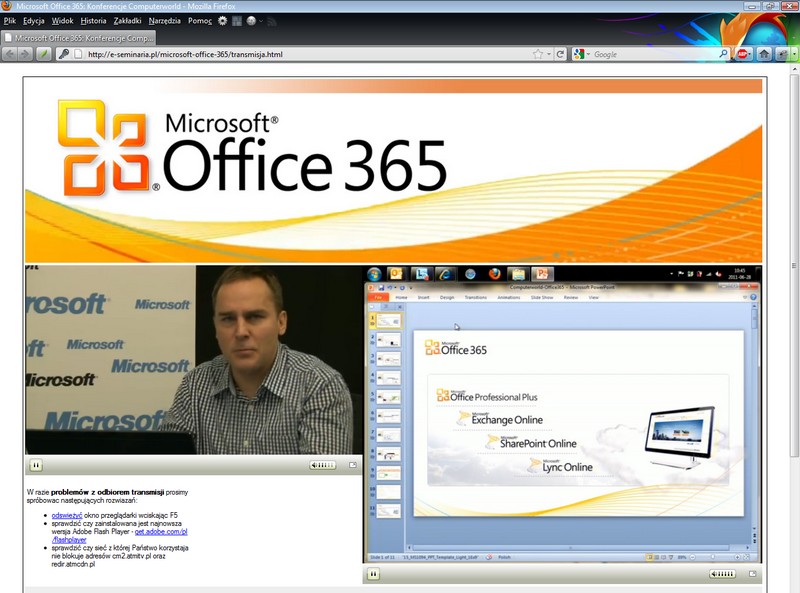Screen dimensions: 800x593
Task: Bookmark this page with the star icon
Action: coord(538,54)
